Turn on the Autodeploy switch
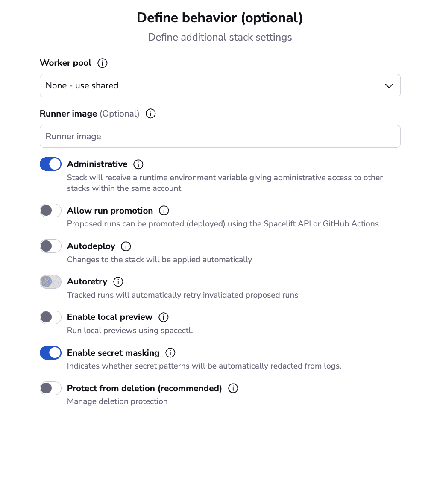The height and width of the screenshot is (504, 434). (x=50, y=246)
